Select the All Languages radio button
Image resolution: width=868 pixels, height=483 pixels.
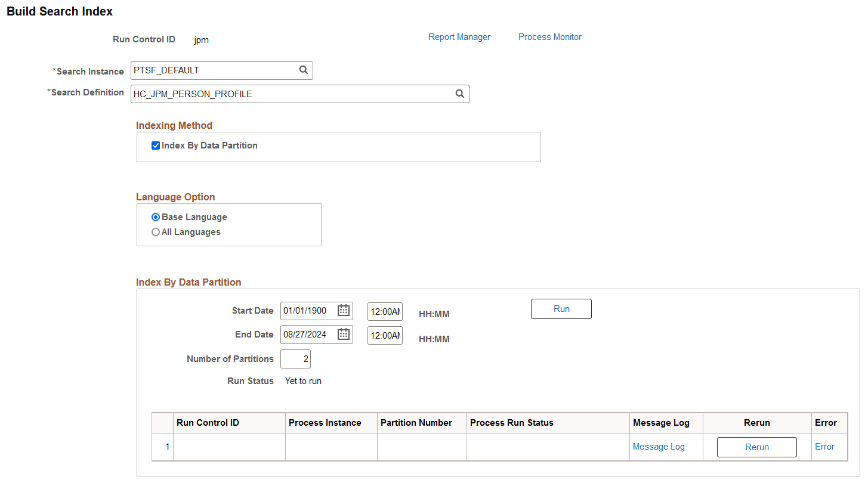click(155, 231)
